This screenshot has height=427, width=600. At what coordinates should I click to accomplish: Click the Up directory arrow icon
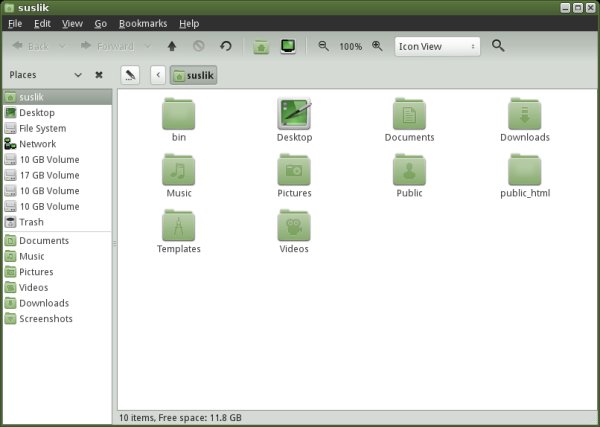tap(172, 46)
